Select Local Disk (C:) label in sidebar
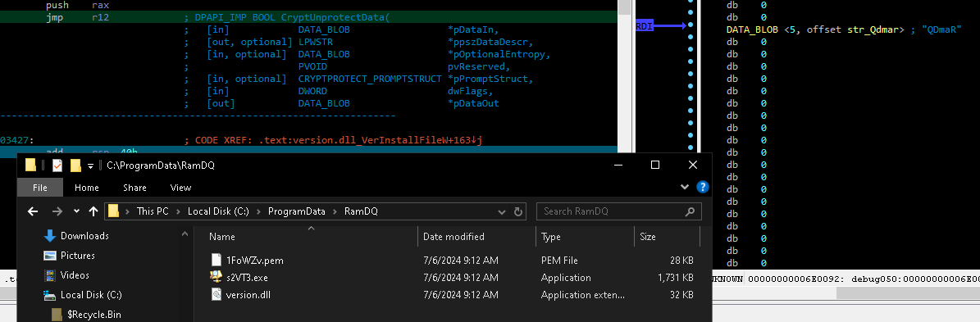Viewport: 980px width, 322px height. coord(91,294)
